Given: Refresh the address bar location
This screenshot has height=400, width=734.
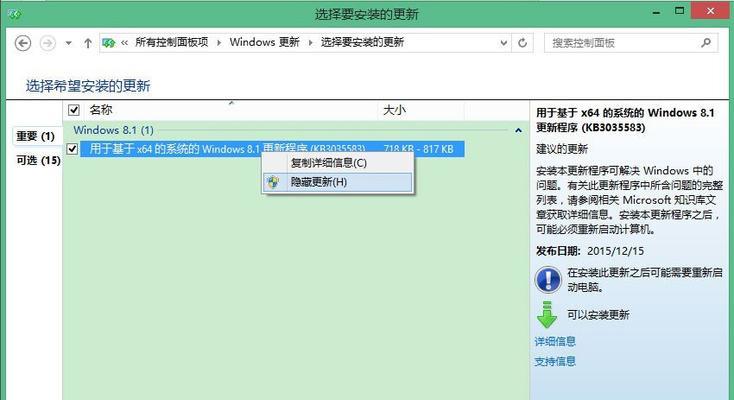Looking at the screenshot, I should click(x=522, y=43).
